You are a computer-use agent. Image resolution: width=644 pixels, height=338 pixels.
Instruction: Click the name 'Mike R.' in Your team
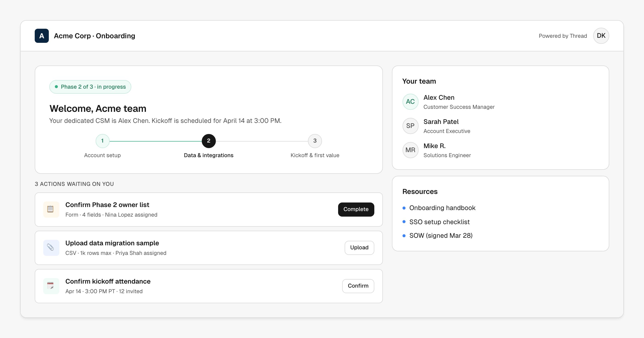pos(434,146)
